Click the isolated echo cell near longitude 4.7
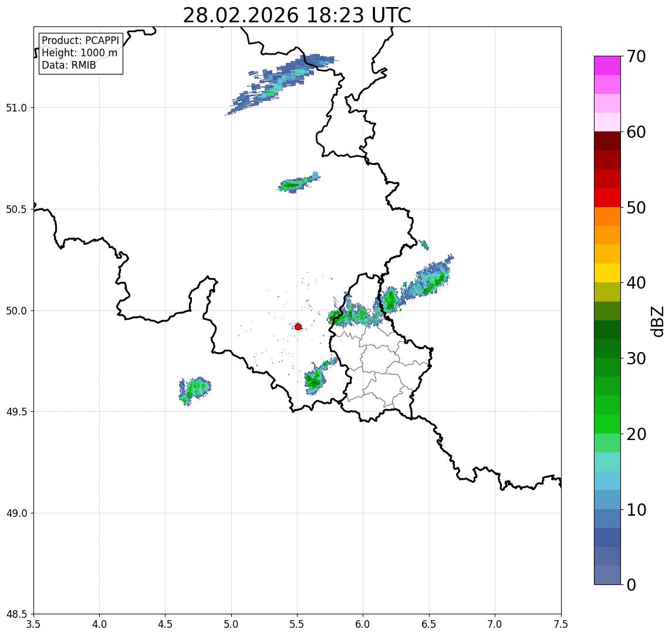Image resolution: width=672 pixels, height=636 pixels. 195,390
